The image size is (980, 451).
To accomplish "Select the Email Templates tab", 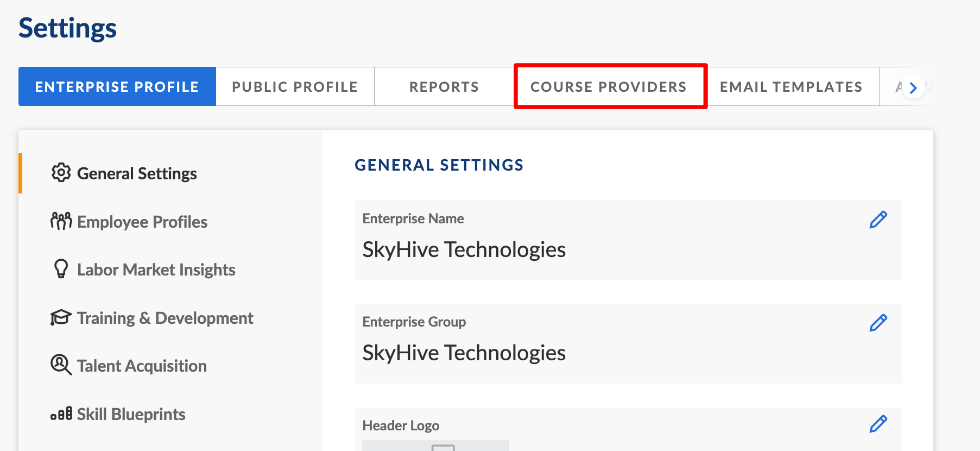I will click(x=791, y=86).
